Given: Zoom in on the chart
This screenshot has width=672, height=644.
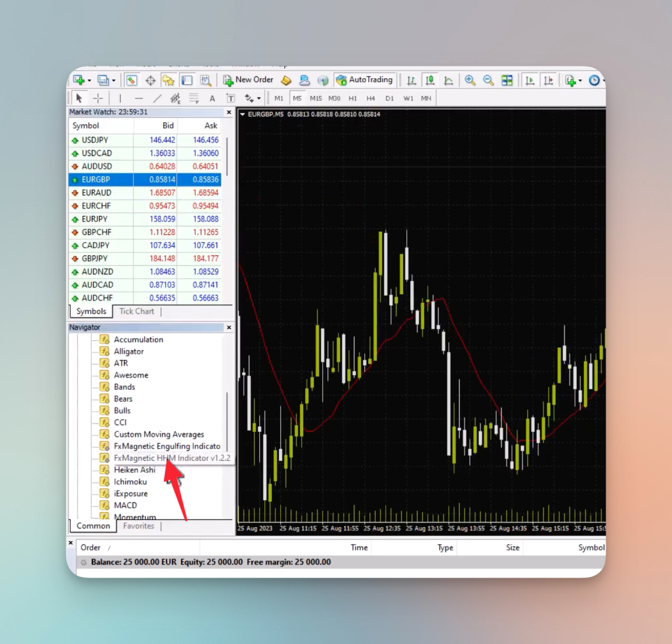Looking at the screenshot, I should click(470, 80).
